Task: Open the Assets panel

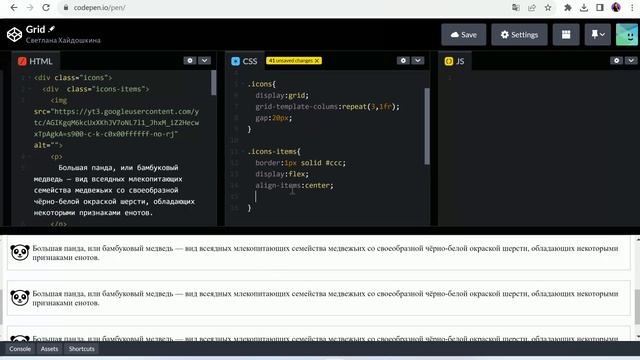Action: tap(49, 349)
